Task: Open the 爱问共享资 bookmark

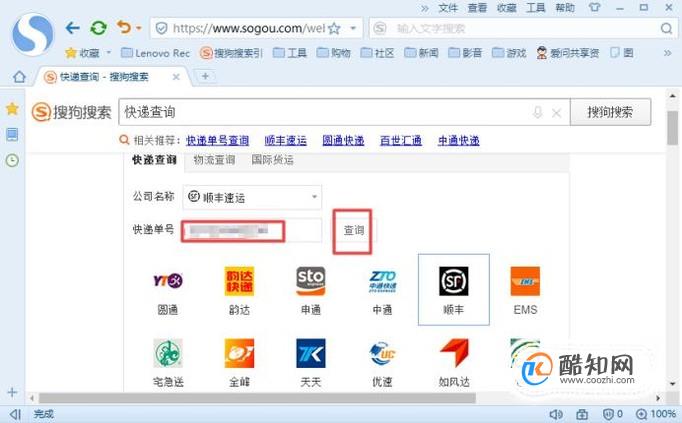Action: 568,53
